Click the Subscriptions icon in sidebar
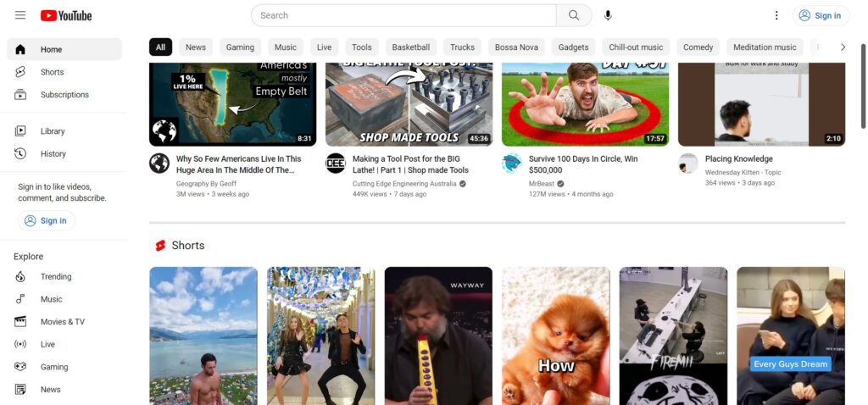The image size is (868, 405). 20,95
